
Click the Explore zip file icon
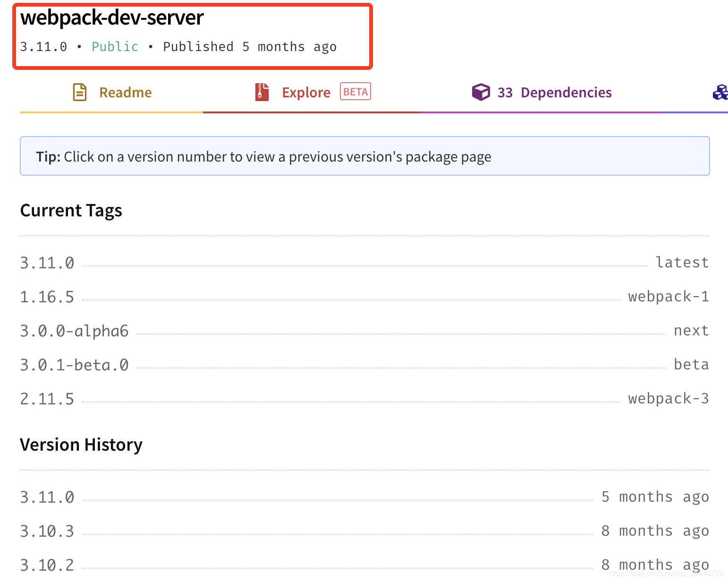pyautogui.click(x=262, y=92)
